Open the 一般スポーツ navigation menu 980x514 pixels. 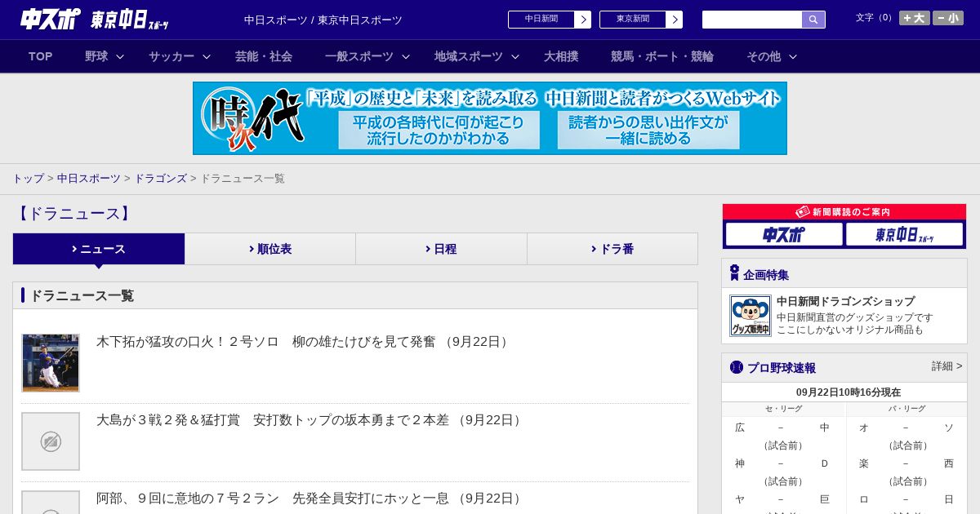pyautogui.click(x=359, y=56)
